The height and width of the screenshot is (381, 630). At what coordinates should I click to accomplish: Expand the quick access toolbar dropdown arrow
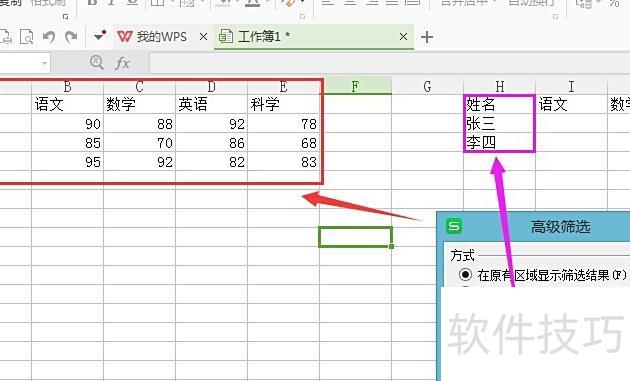(x=99, y=36)
